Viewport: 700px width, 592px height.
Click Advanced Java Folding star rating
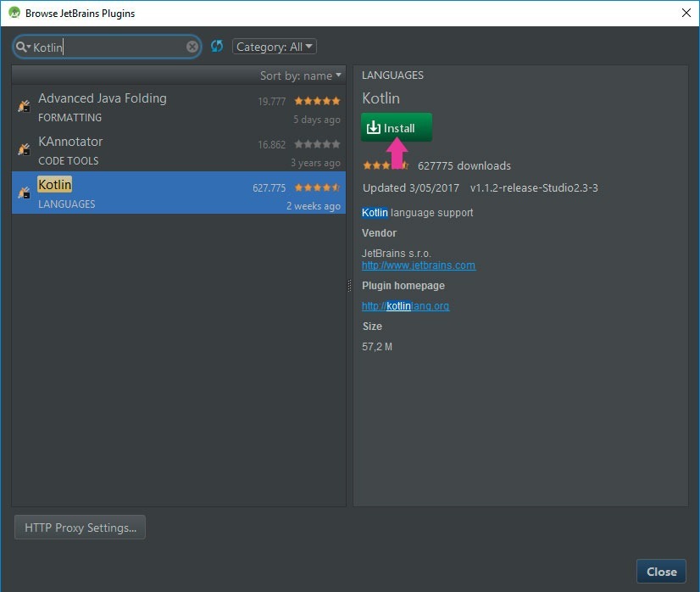point(318,101)
